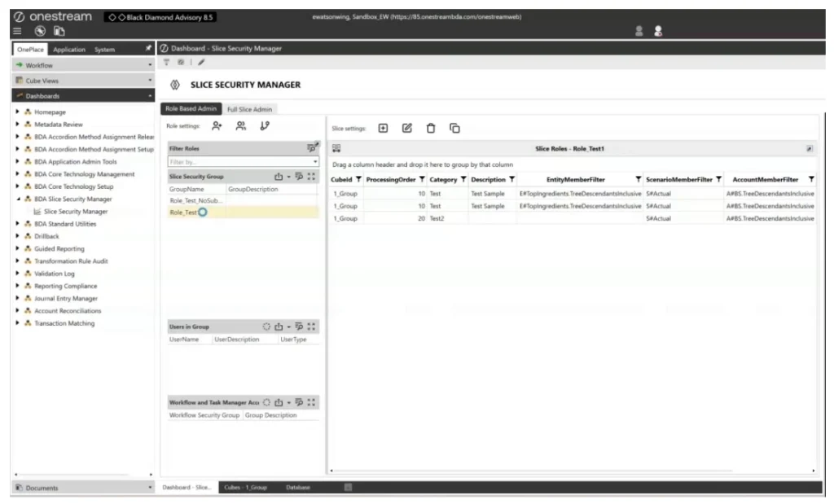The height and width of the screenshot is (504, 834).
Task: Select the Application tab
Action: click(x=69, y=50)
